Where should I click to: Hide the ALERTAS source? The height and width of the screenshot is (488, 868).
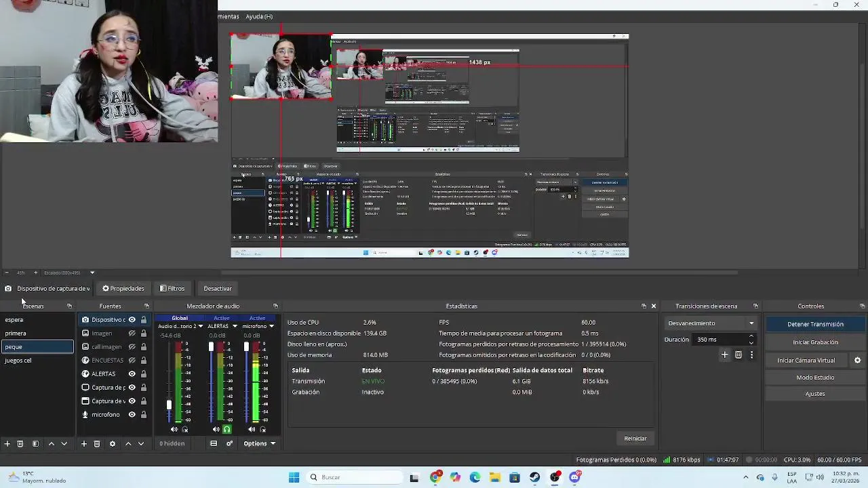[132, 373]
